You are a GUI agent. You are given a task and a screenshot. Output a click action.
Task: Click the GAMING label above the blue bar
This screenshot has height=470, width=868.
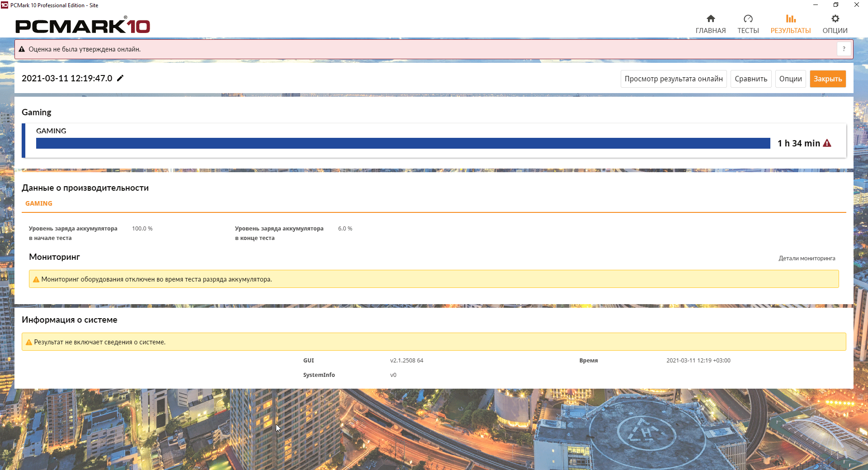[51, 131]
